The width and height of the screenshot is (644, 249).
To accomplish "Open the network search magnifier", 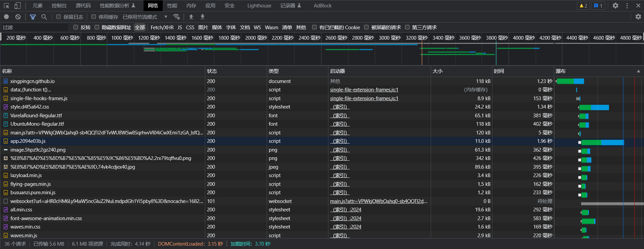I will pos(44,17).
